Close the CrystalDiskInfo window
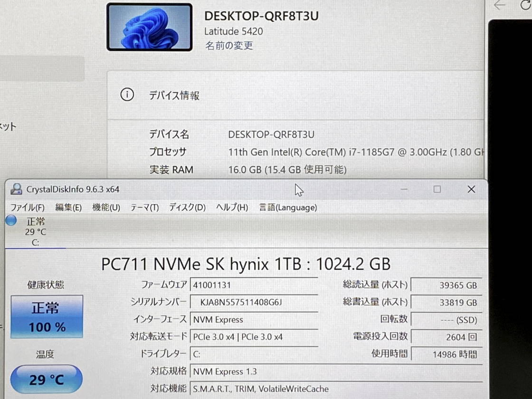 point(471,189)
